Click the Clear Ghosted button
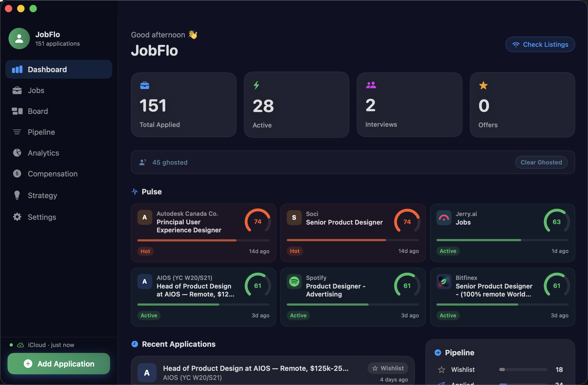Screen dimensions: 588x385 coord(541,162)
